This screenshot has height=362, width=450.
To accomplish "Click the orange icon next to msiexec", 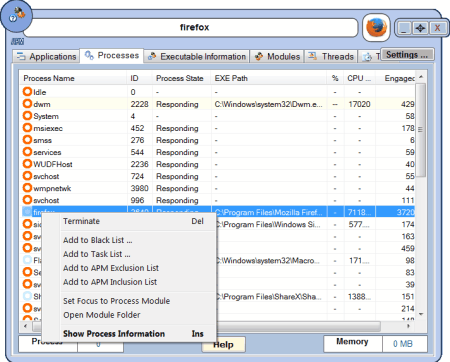I will click(27, 128).
